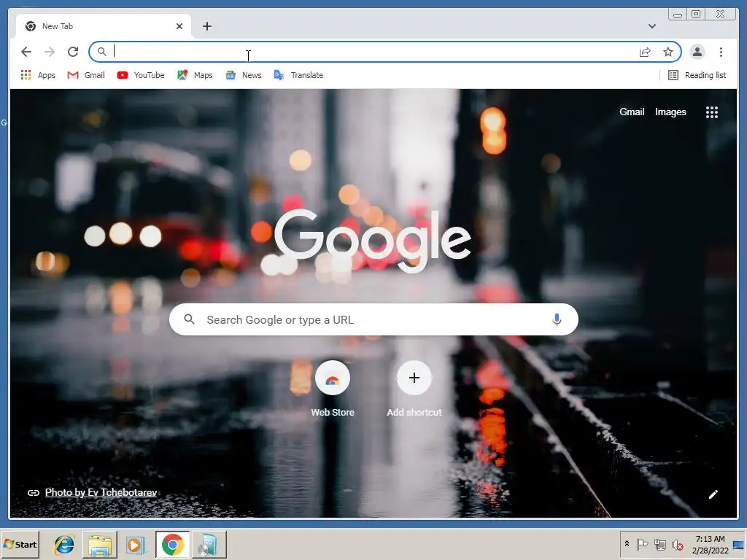Image resolution: width=747 pixels, height=560 pixels.
Task: Open Windows Explorer folder in taskbar
Action: click(x=99, y=544)
